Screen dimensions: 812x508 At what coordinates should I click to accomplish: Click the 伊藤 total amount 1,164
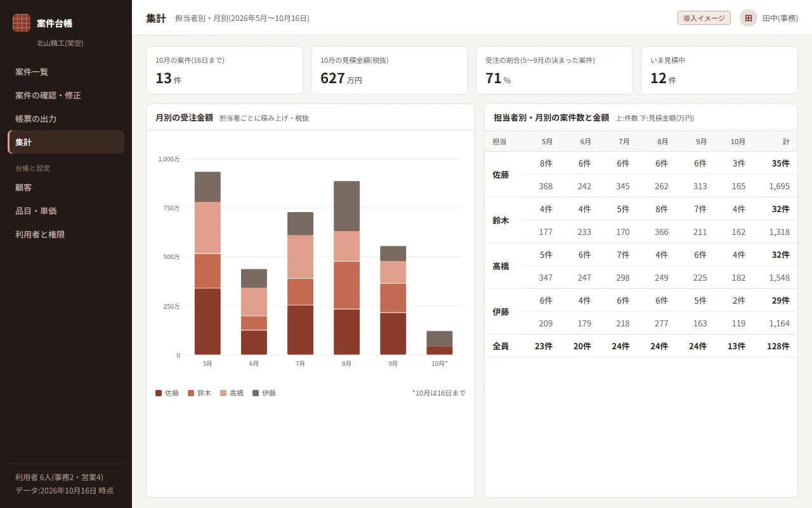(779, 323)
